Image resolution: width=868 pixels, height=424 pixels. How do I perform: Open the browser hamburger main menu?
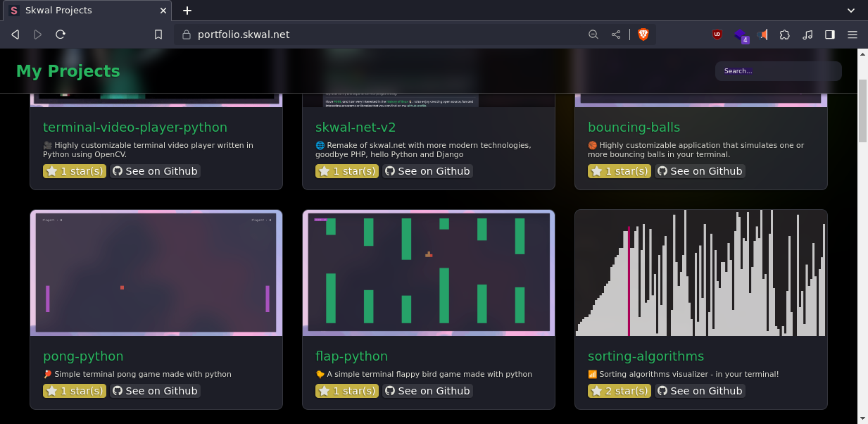(x=853, y=35)
